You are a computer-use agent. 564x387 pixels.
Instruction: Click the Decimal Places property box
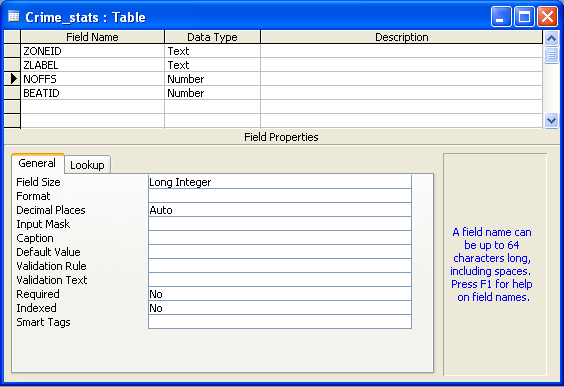coord(280,210)
